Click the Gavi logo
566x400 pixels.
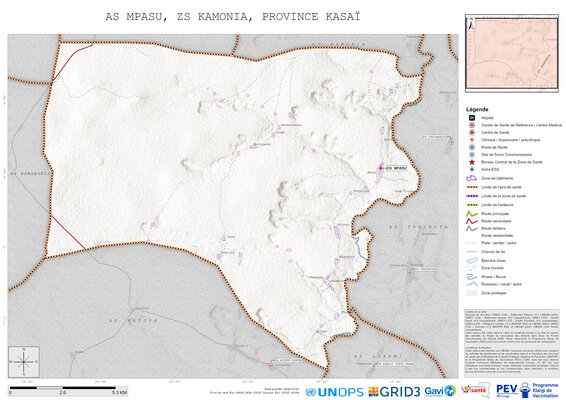pyautogui.click(x=440, y=391)
